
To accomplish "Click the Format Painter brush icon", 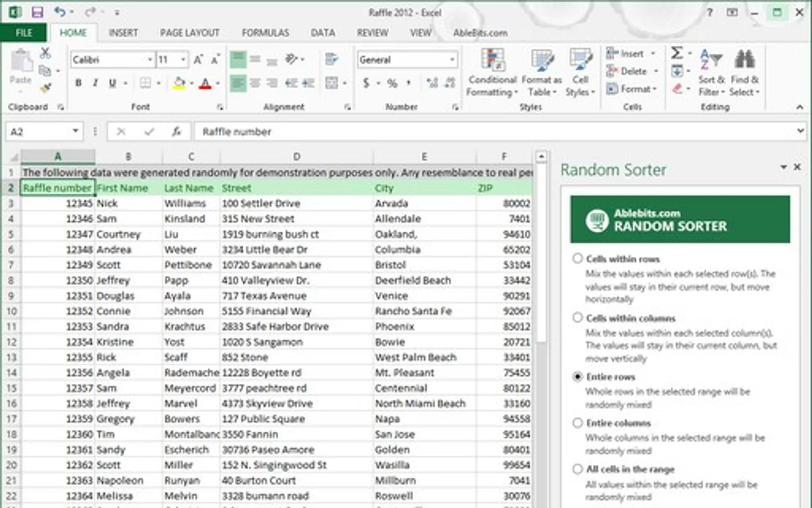I will 46,88.
